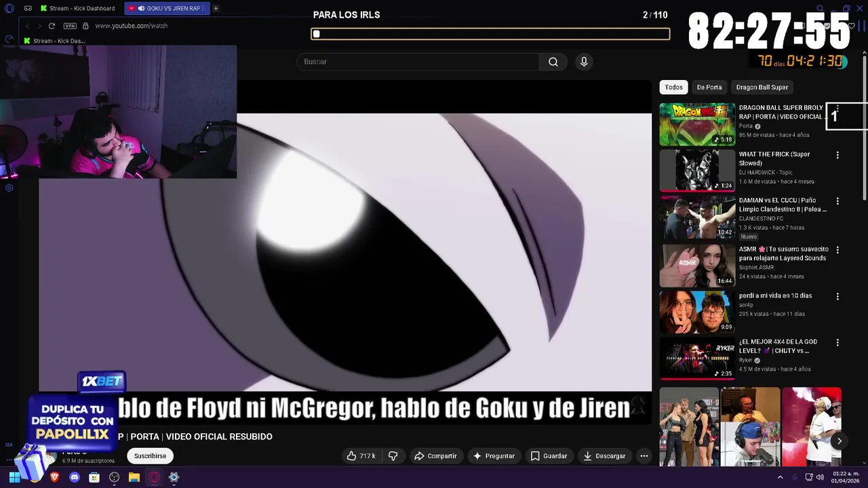Like the video with 717 k thumbs-up

[361, 456]
